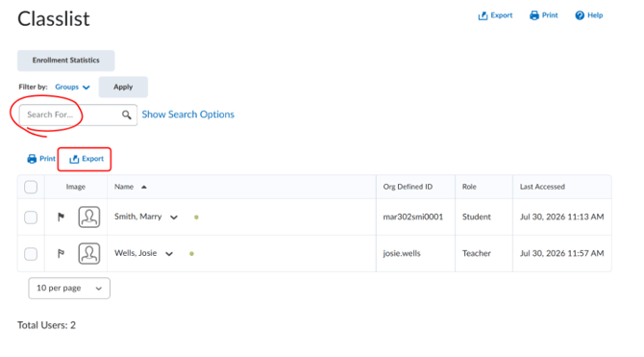Open the 10 per page dropdown
Screen dimensions: 644x357
[69, 289]
